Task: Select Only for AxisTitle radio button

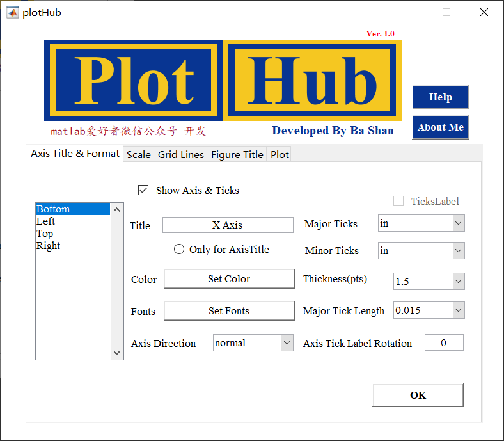Action: click(x=179, y=249)
